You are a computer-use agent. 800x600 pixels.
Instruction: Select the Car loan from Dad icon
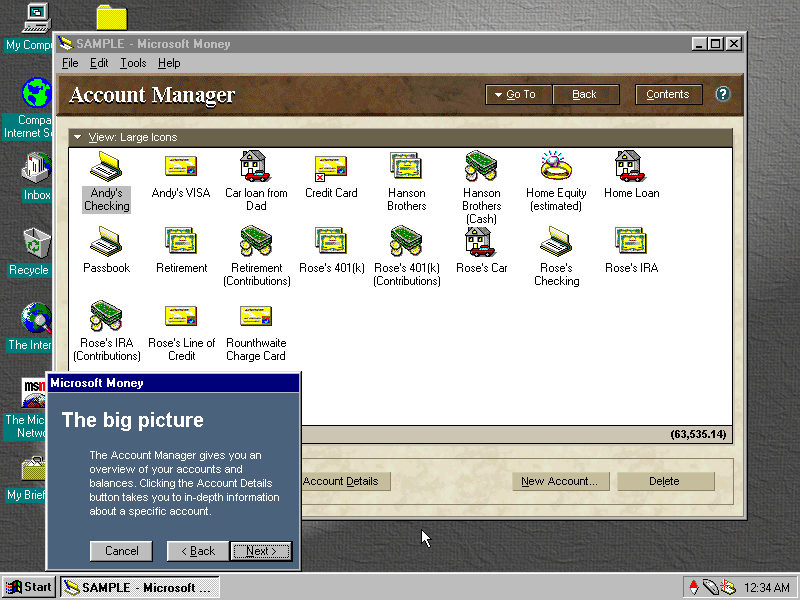[x=256, y=166]
